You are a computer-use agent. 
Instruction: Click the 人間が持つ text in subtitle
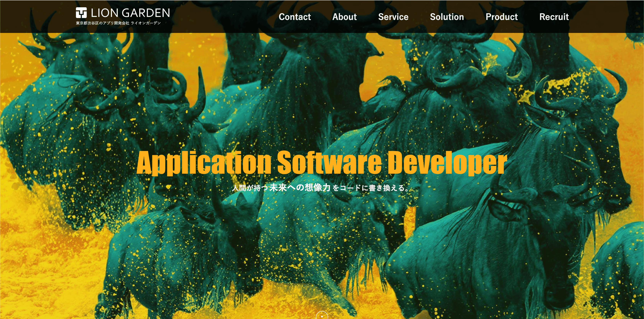[250, 188]
